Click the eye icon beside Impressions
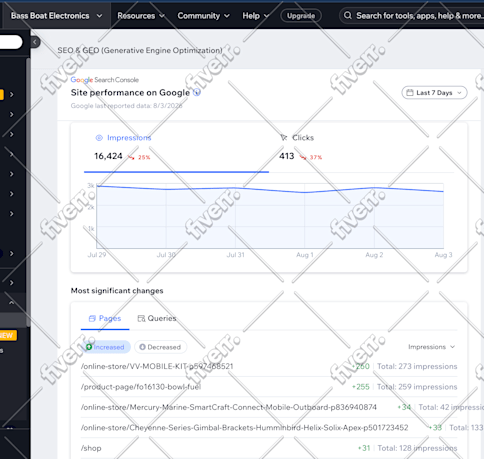 (99, 138)
